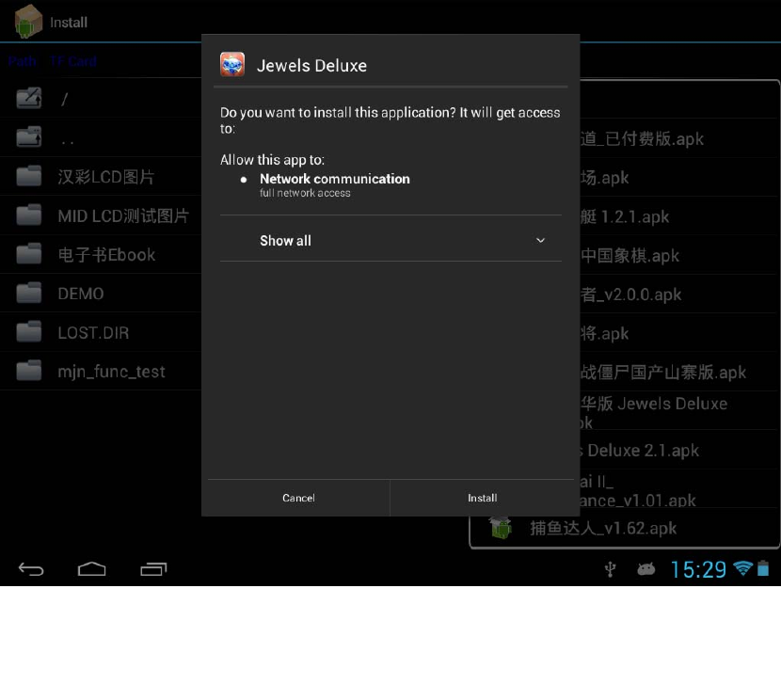Select the 已付费版.apk file
This screenshot has width=781, height=700.
coord(642,138)
